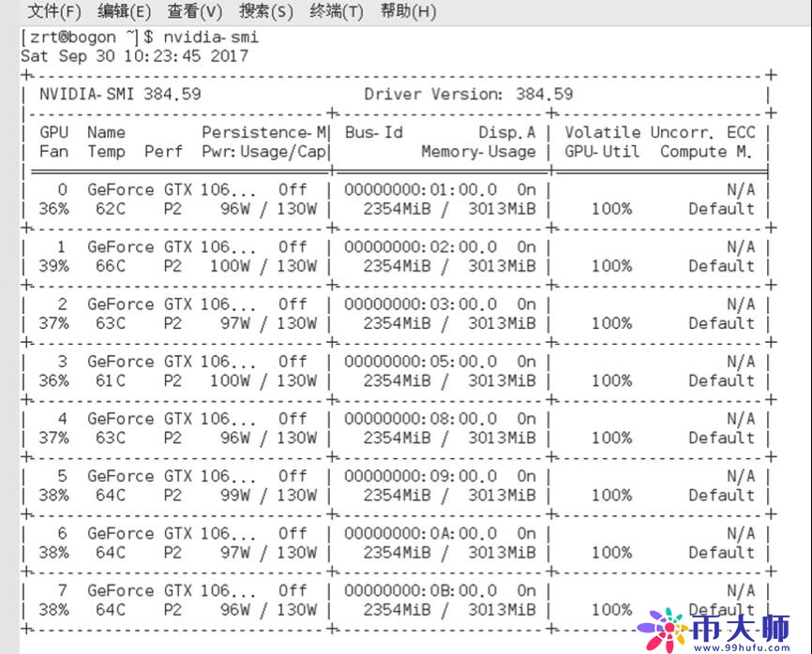Click the timestamp 'Sat Sep 30 10:23:45 2017'
812x654 pixels.
(135, 56)
